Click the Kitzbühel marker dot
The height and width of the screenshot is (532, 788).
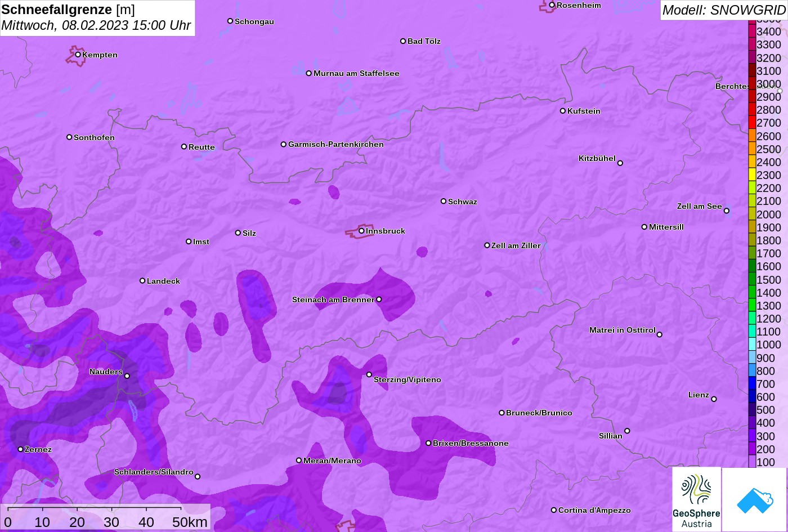[x=620, y=163]
